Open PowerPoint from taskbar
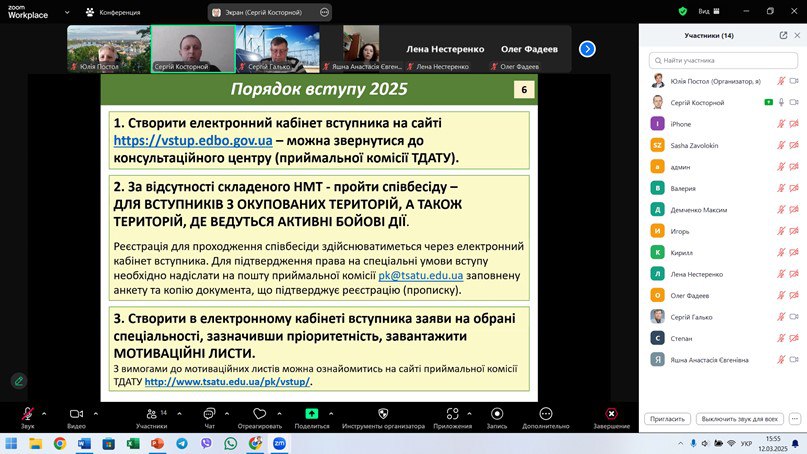The width and height of the screenshot is (807, 454). point(157,443)
